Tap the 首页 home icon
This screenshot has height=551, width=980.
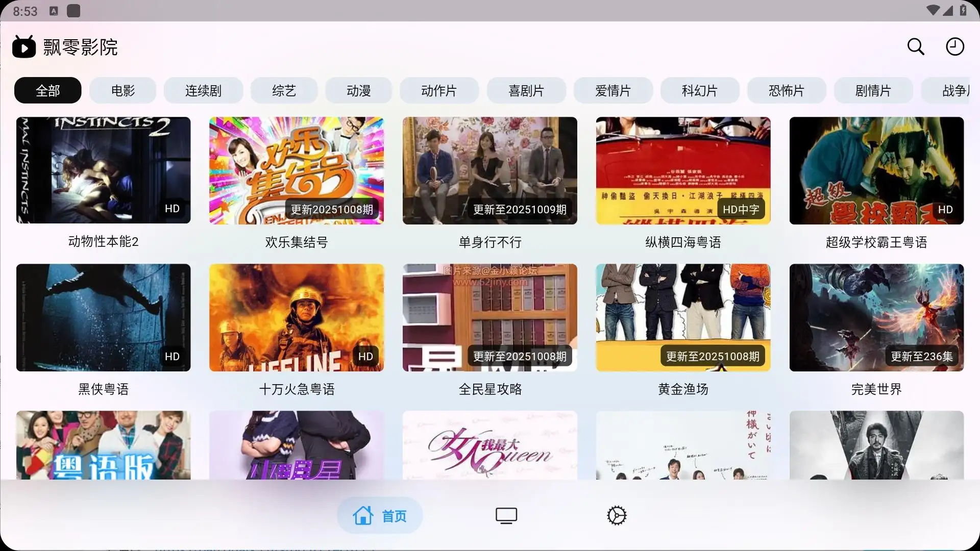click(x=363, y=515)
